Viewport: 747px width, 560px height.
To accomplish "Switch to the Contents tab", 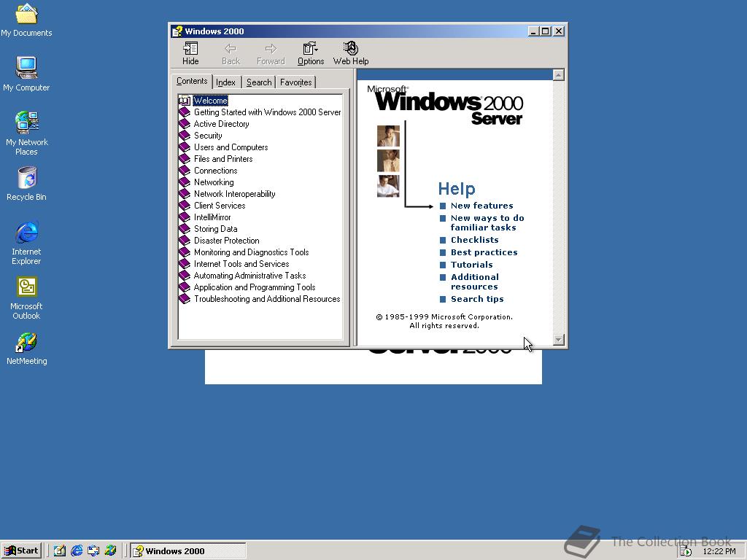I will [192, 81].
